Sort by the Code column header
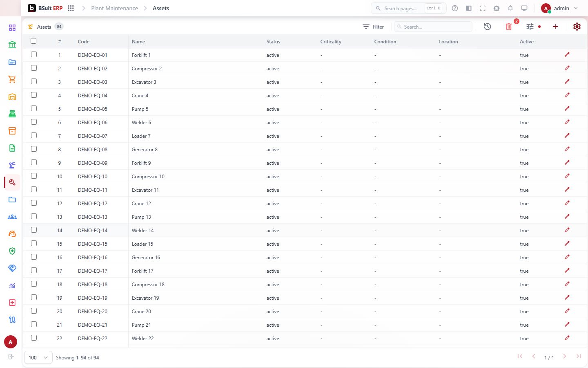The width and height of the screenshot is (588, 368). [84, 42]
